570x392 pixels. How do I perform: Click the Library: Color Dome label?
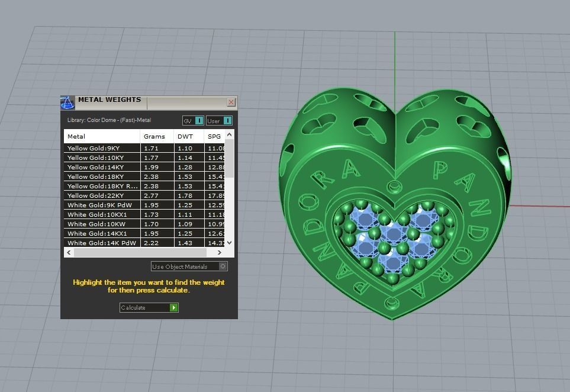point(109,120)
